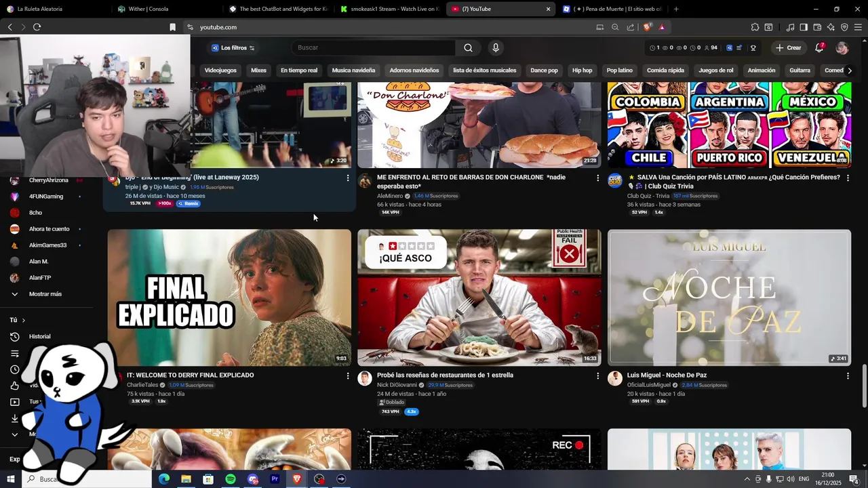This screenshot has width=868, height=488.
Task: Click the trophy extension icon in YouTube header
Action: (753, 47)
